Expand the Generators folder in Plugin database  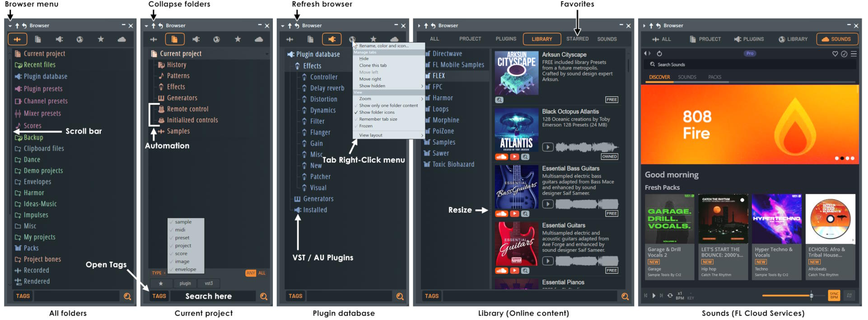(x=318, y=199)
